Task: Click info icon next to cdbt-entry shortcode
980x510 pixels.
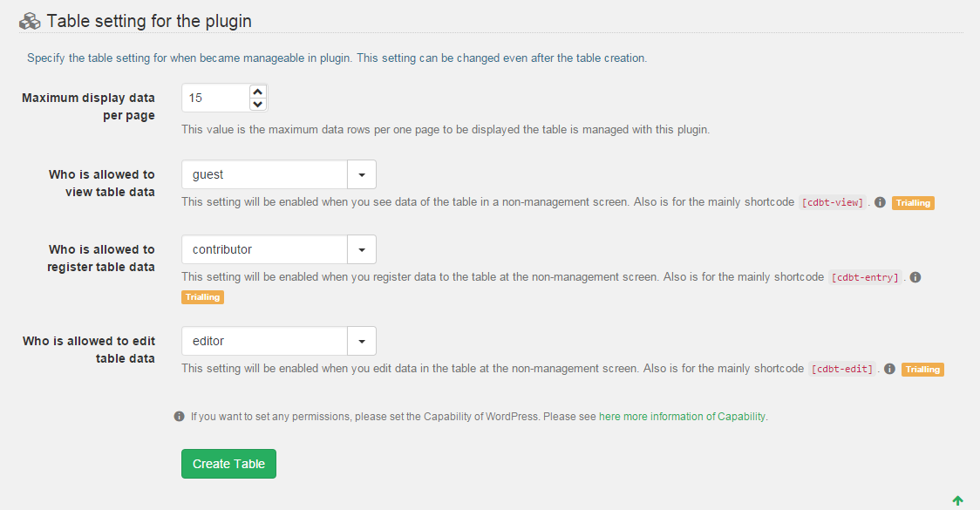Action: pos(915,277)
